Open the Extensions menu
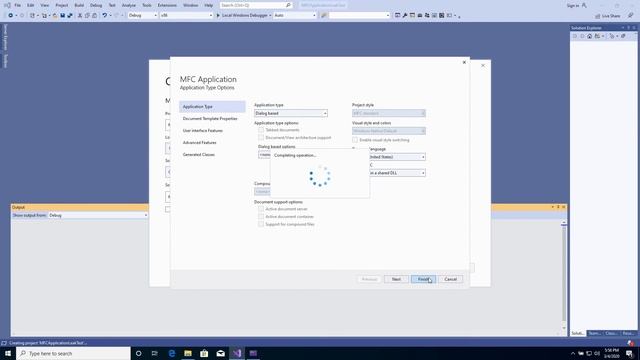Image resolution: width=640 pixels, height=360 pixels. click(167, 5)
